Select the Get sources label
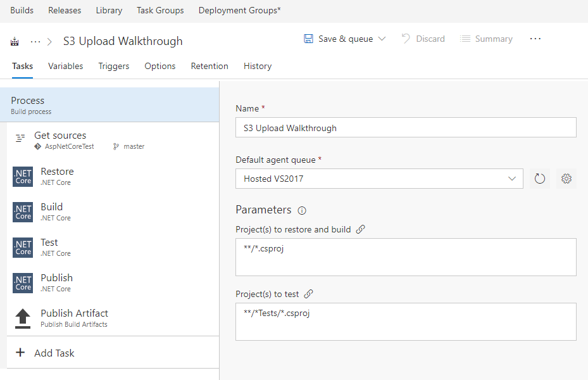The width and height of the screenshot is (588, 380). click(x=60, y=136)
